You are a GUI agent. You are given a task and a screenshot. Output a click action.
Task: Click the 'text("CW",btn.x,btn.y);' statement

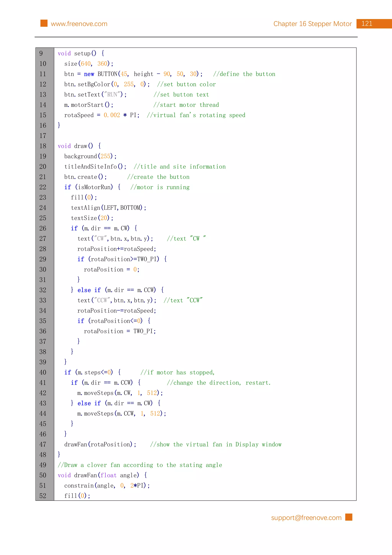(x=115, y=239)
